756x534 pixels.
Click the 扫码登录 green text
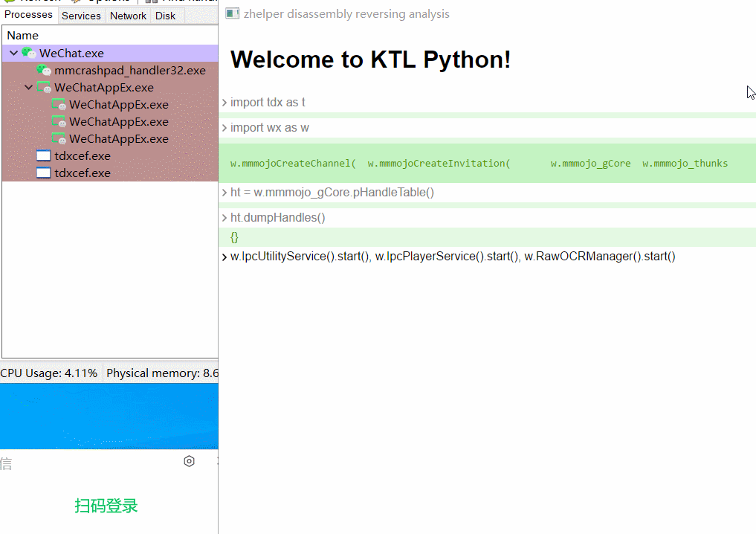pyautogui.click(x=106, y=506)
